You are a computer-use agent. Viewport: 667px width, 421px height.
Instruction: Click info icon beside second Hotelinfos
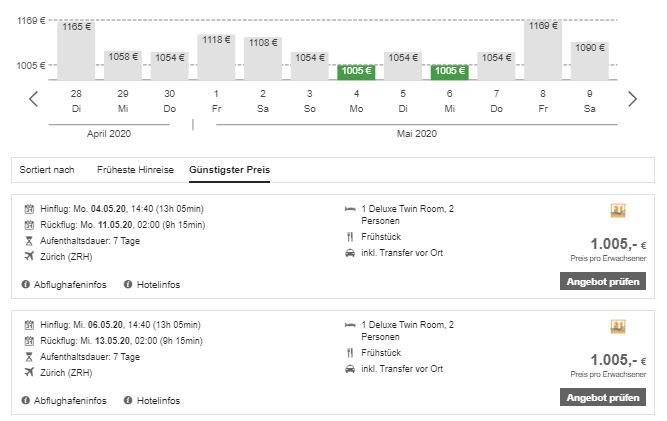128,401
